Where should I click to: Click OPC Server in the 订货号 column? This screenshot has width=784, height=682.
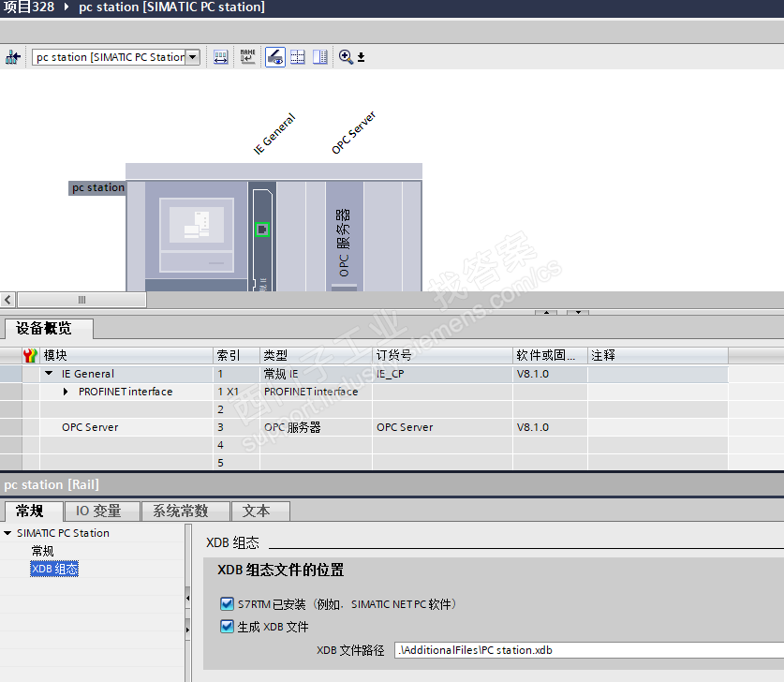(442, 427)
